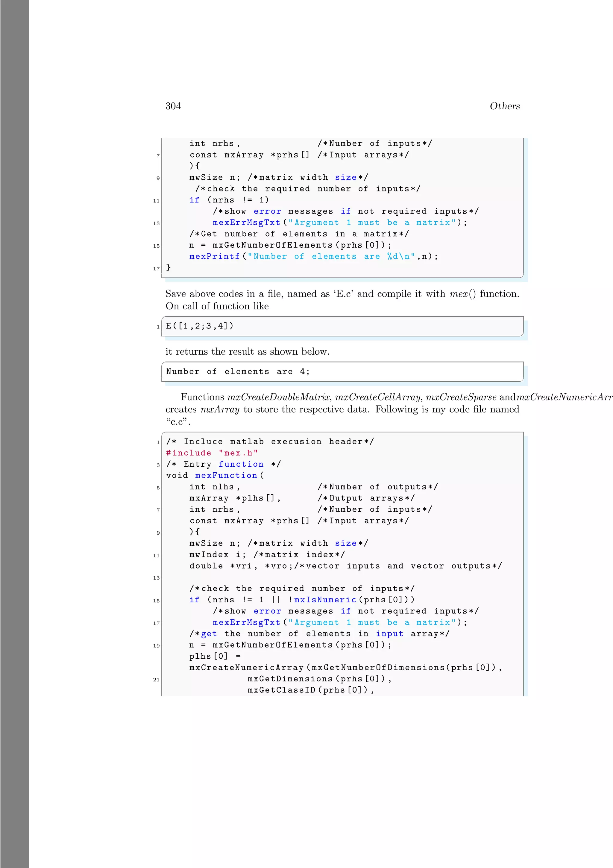This screenshot has height=868, width=613.
Task: Click the line "void mexFunction("
Action: [215, 476]
